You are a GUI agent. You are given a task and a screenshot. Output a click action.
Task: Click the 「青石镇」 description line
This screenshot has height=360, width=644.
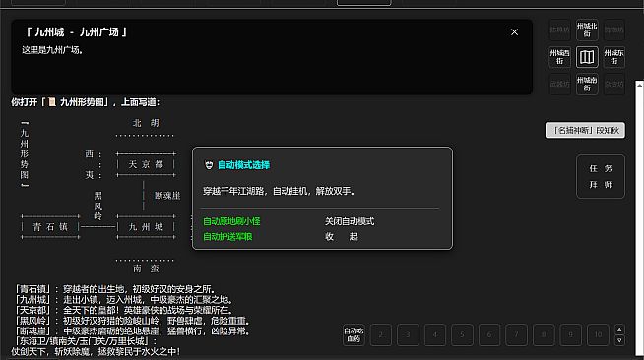[x=115, y=289]
